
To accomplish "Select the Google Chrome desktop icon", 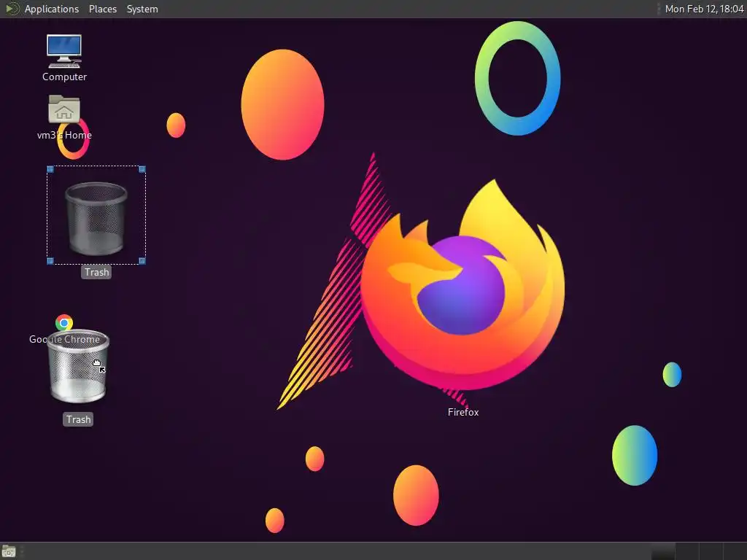I will [64, 322].
